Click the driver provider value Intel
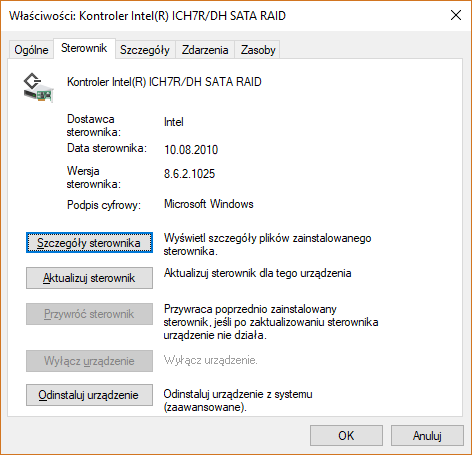Viewport: 472px width, 455px height. click(x=174, y=122)
